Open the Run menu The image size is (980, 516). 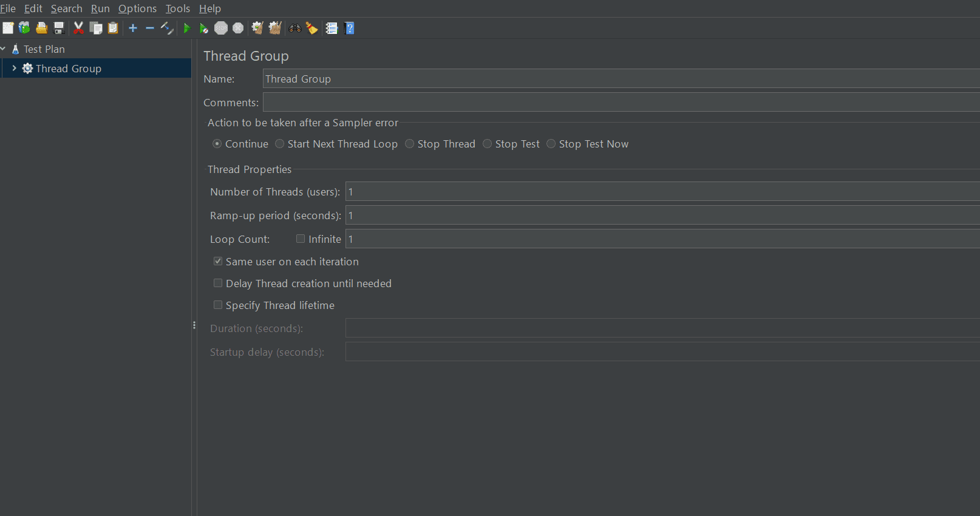[x=100, y=8]
